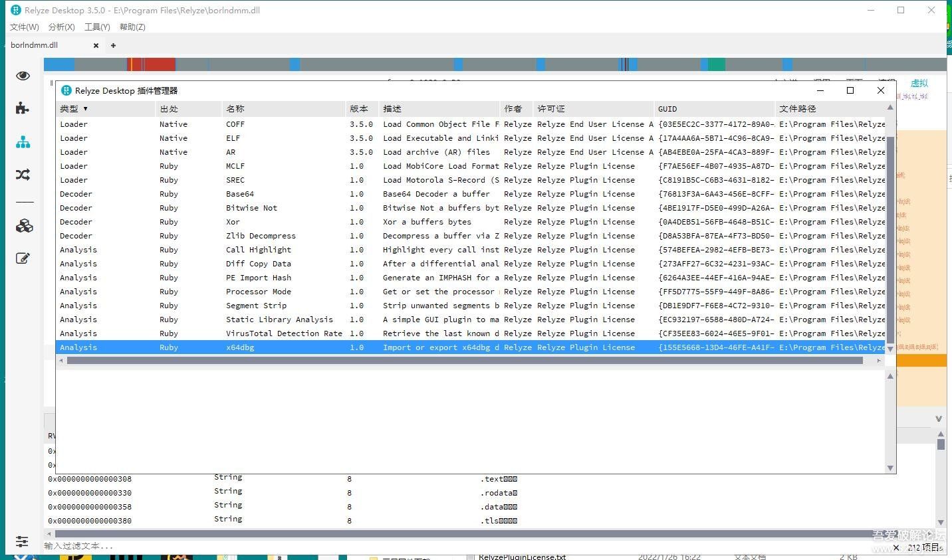Image resolution: width=952 pixels, height=560 pixels.
Task: Open the 工具(Y) menu
Action: coord(97,27)
